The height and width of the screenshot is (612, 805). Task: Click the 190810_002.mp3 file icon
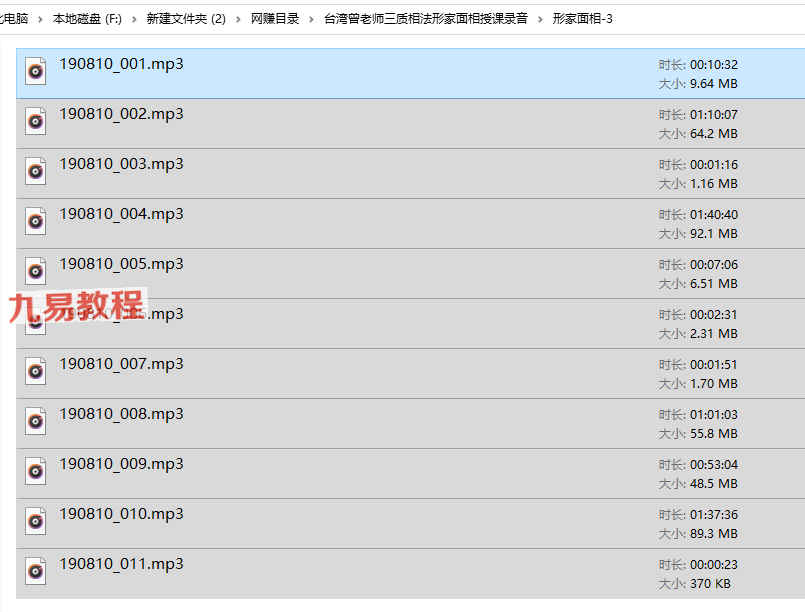pyautogui.click(x=35, y=121)
